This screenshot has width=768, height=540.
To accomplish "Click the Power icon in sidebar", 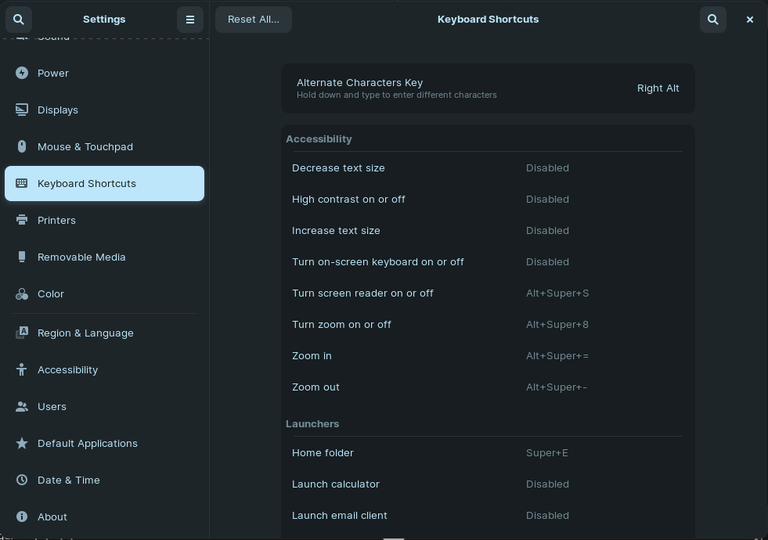I will [22, 73].
